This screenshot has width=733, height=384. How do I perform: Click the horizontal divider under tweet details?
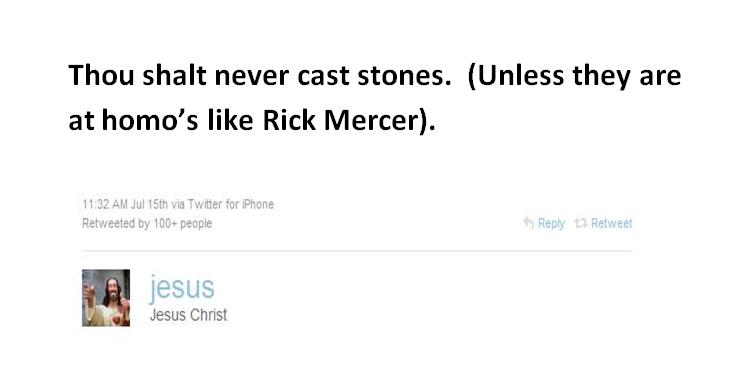click(x=357, y=251)
